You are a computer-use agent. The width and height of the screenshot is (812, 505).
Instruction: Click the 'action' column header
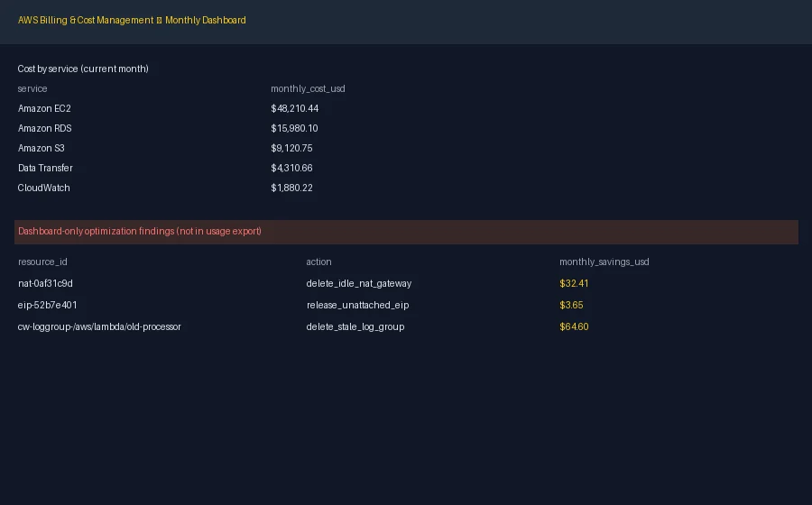(x=318, y=262)
